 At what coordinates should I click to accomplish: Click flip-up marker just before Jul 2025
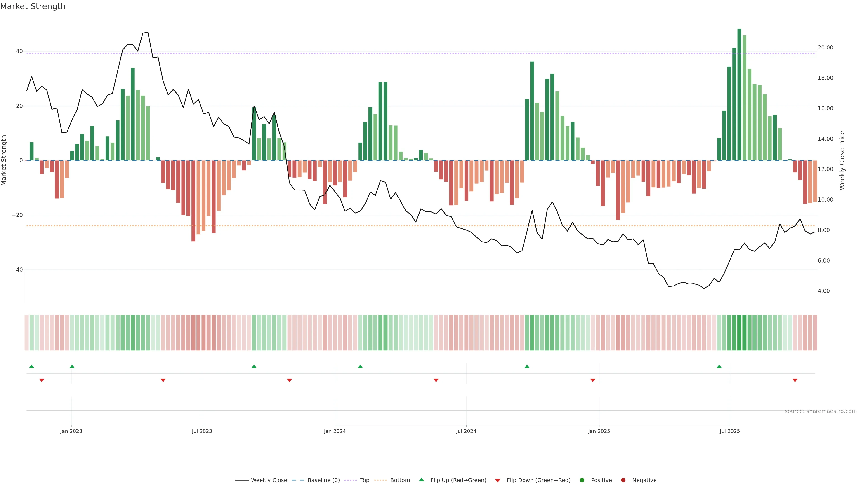[x=719, y=366]
